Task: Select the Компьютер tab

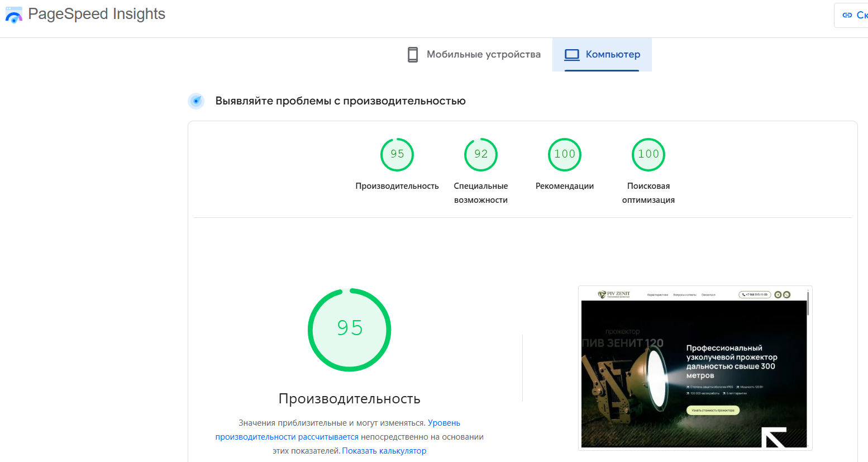Action: pyautogui.click(x=612, y=54)
